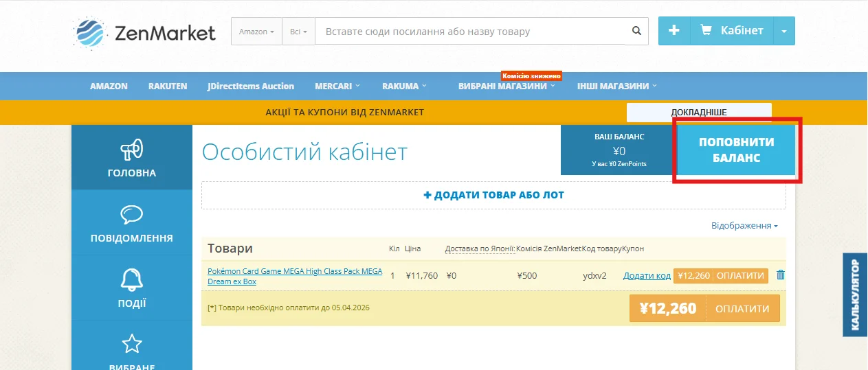Screen dimensions: 868x370
Task: Click ОПЛАТИТИ in the Pokémon item row
Action: point(740,275)
